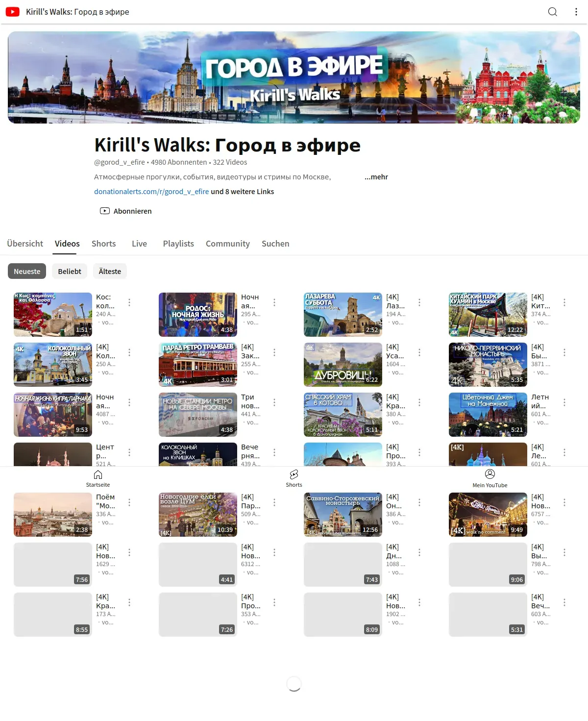Select the Neueste sort chip
Screen dimensions: 588x721
pos(27,271)
